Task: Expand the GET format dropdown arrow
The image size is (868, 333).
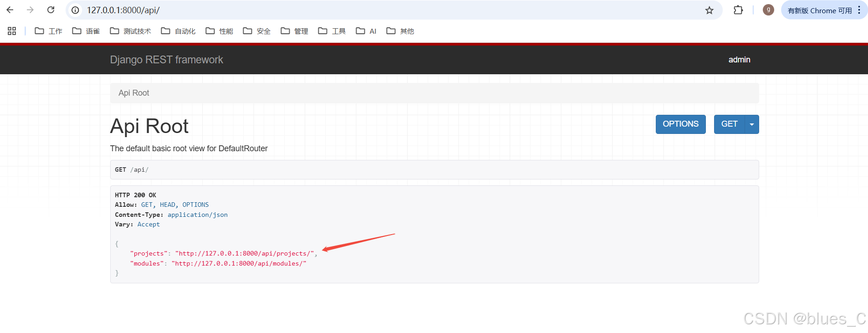Action: (x=752, y=124)
